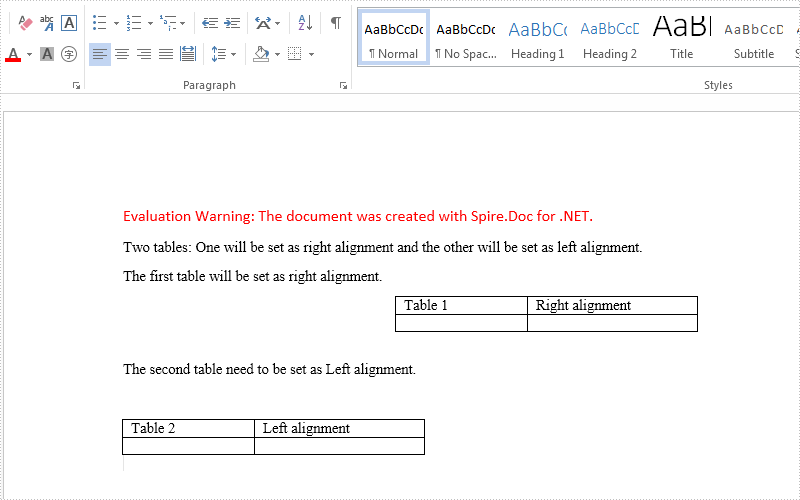Clear all formatting with the eraser icon
Screen dimensions: 800x500
25,23
